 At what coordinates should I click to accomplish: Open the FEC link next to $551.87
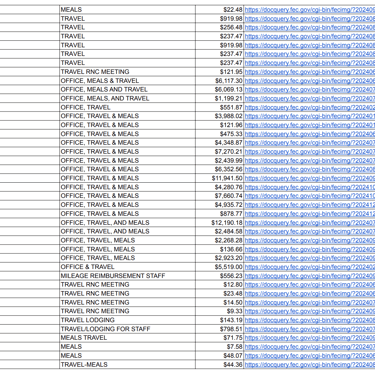click(x=310, y=107)
